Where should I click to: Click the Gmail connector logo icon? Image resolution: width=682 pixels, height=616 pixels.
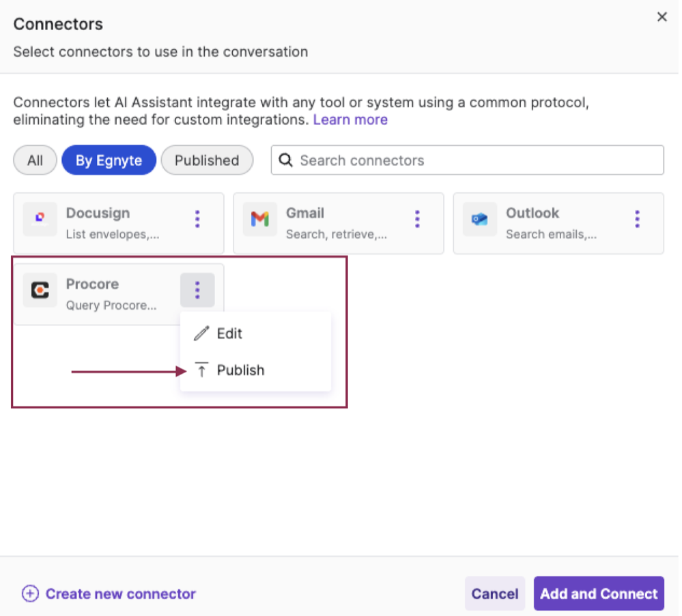pyautogui.click(x=259, y=219)
